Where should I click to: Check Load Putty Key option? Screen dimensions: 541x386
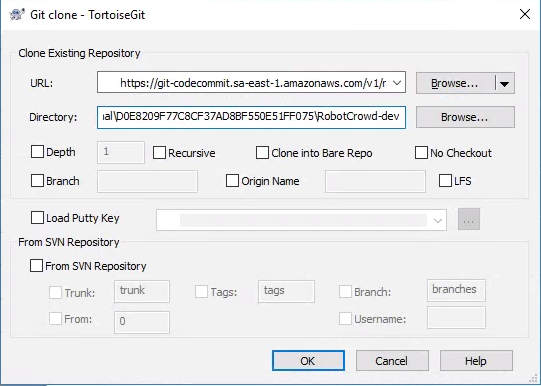[x=37, y=218]
